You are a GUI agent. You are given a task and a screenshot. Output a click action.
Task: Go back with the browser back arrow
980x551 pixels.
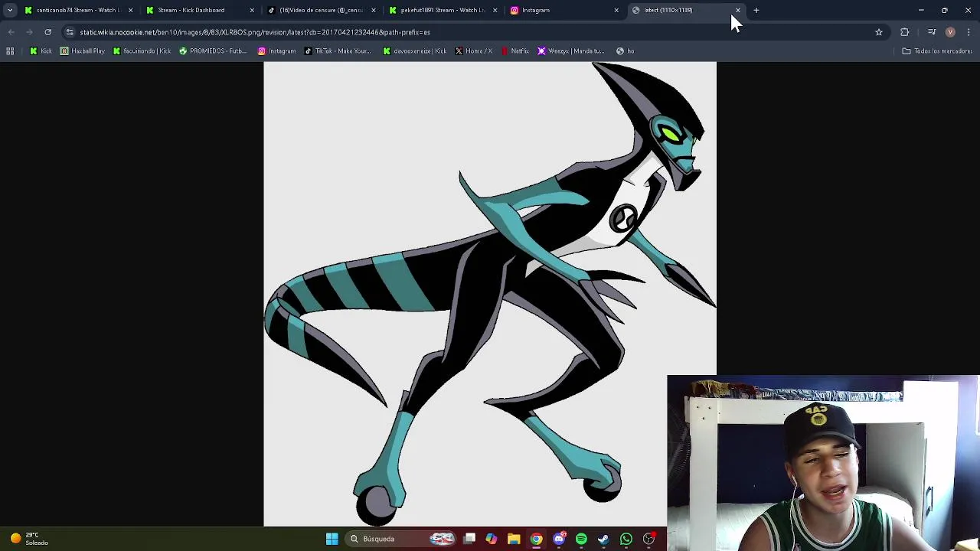[x=11, y=32]
